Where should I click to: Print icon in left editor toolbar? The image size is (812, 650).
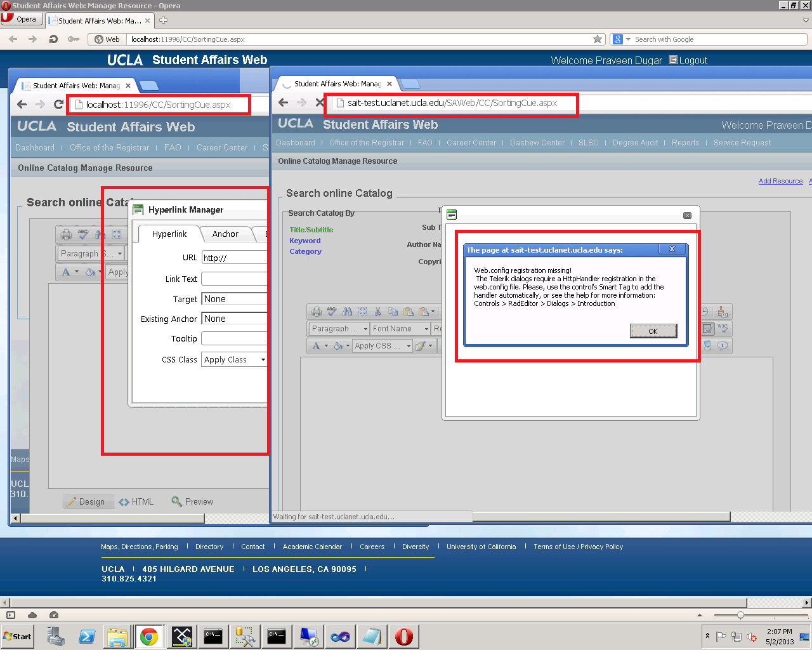pos(66,234)
